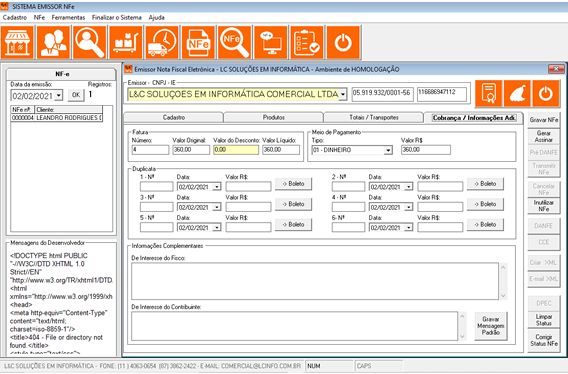
Task: Click the orange bird-shaped icon
Action: [517, 94]
